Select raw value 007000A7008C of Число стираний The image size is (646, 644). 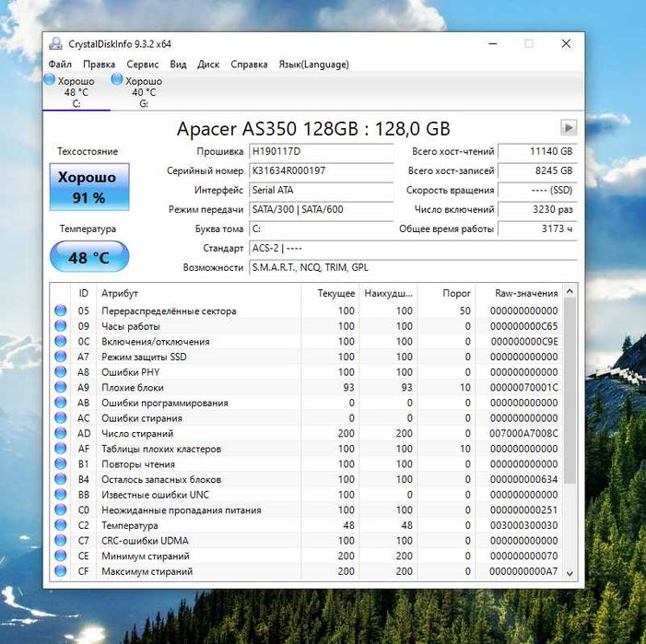(523, 433)
